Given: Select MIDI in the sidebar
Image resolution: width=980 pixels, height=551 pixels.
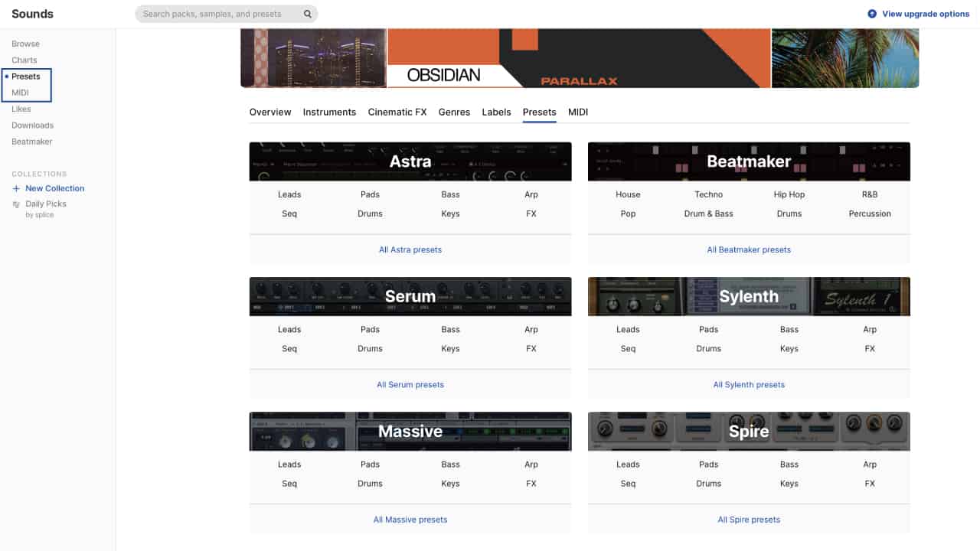Looking at the screenshot, I should pyautogui.click(x=20, y=93).
